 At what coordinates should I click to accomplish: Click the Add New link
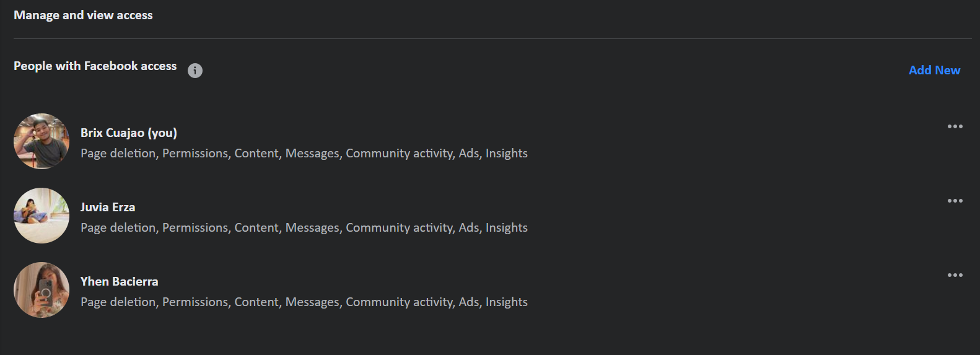click(x=934, y=70)
